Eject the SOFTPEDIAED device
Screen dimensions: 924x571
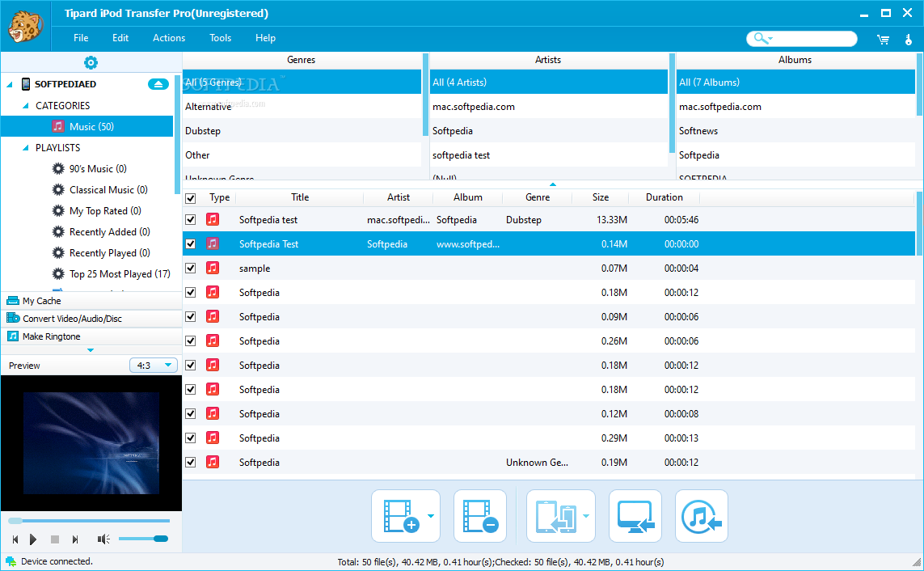158,84
